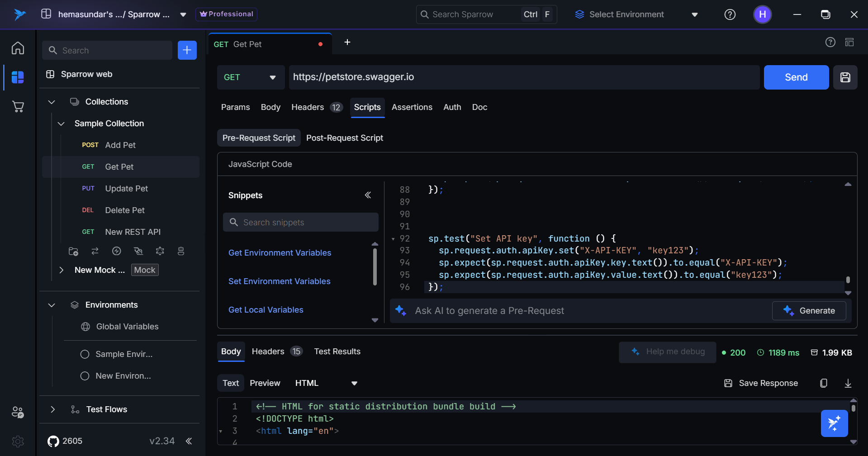The width and height of the screenshot is (868, 456).
Task: Collapse the Snippets panel
Action: click(368, 195)
